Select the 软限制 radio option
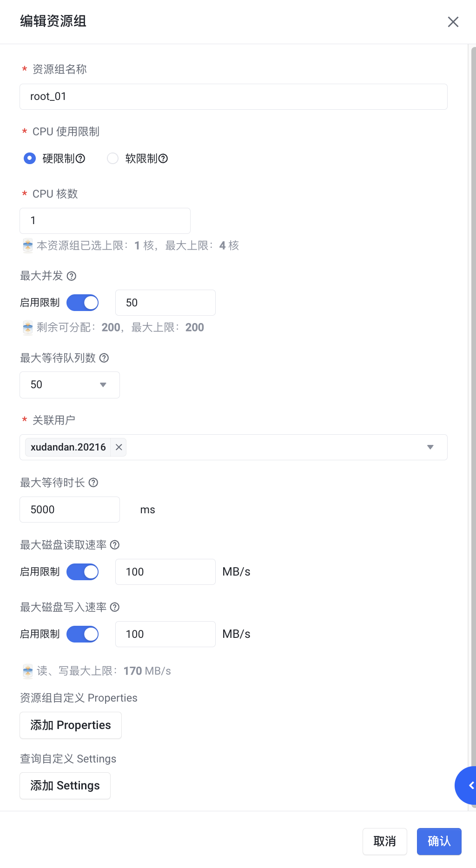 click(112, 159)
